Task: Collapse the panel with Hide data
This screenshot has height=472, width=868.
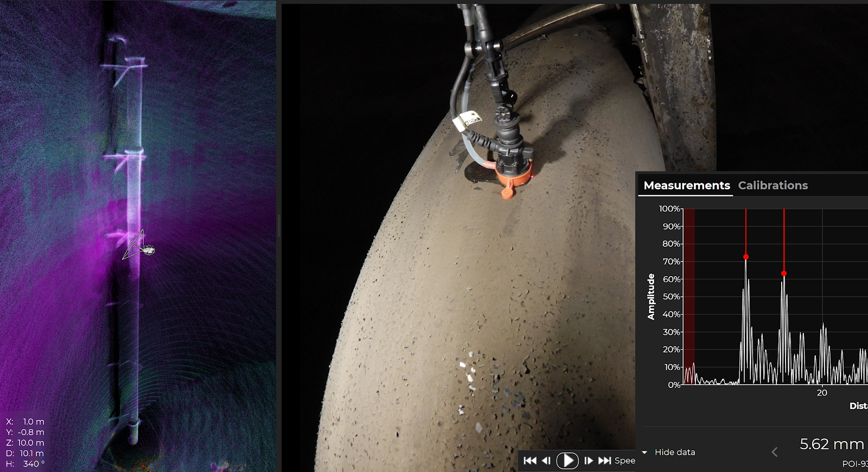Action: pos(668,452)
